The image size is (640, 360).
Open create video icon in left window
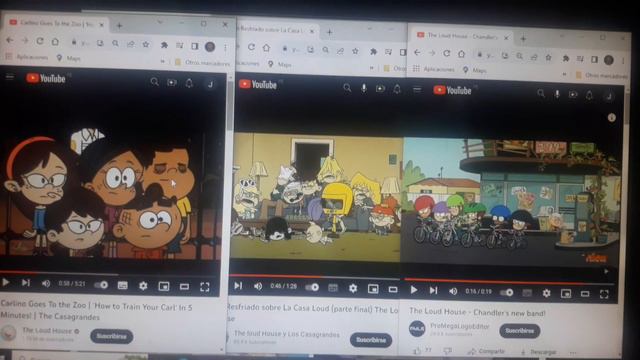tap(172, 82)
